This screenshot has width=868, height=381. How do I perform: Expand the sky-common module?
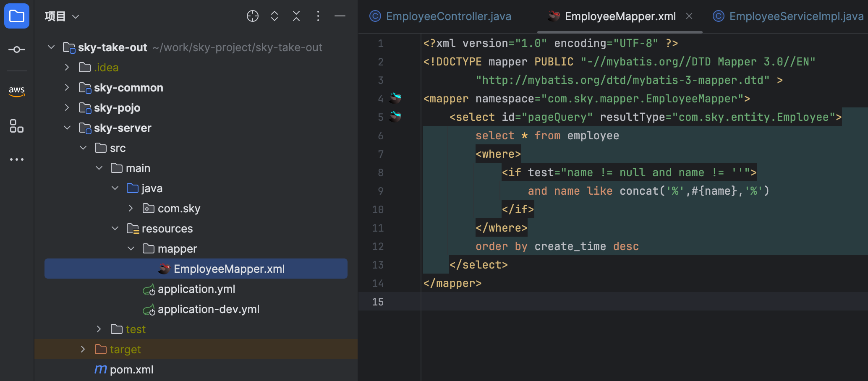[67, 87]
